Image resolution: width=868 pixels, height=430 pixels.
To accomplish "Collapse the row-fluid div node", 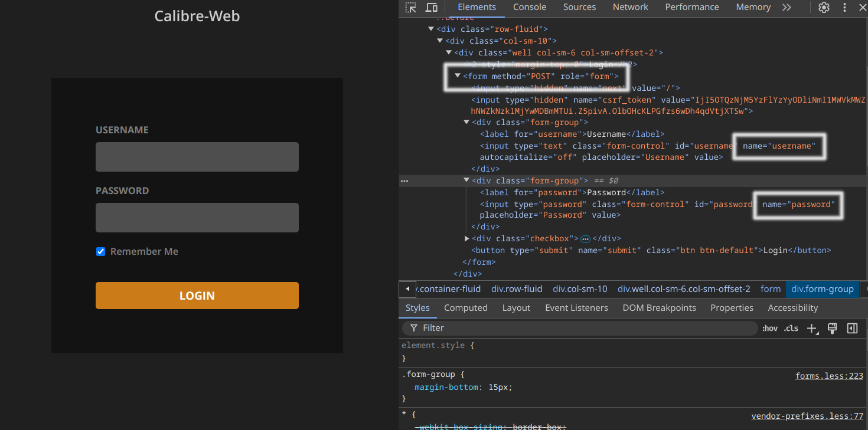I will (x=431, y=29).
